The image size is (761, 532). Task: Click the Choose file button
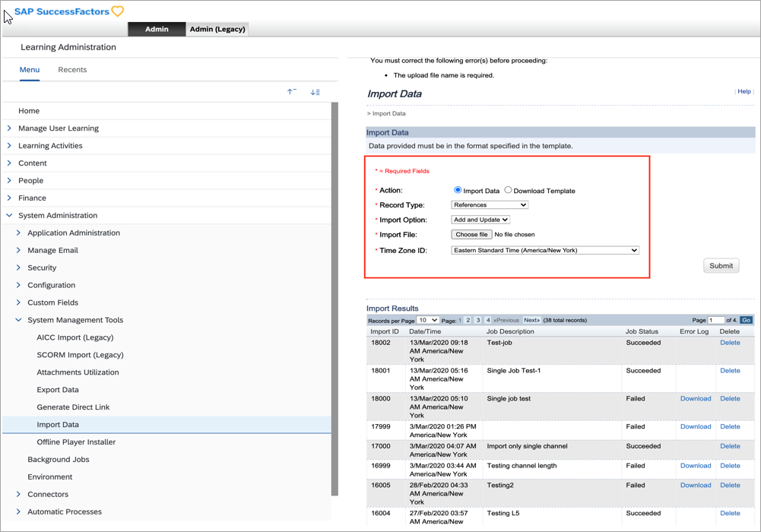(471, 234)
